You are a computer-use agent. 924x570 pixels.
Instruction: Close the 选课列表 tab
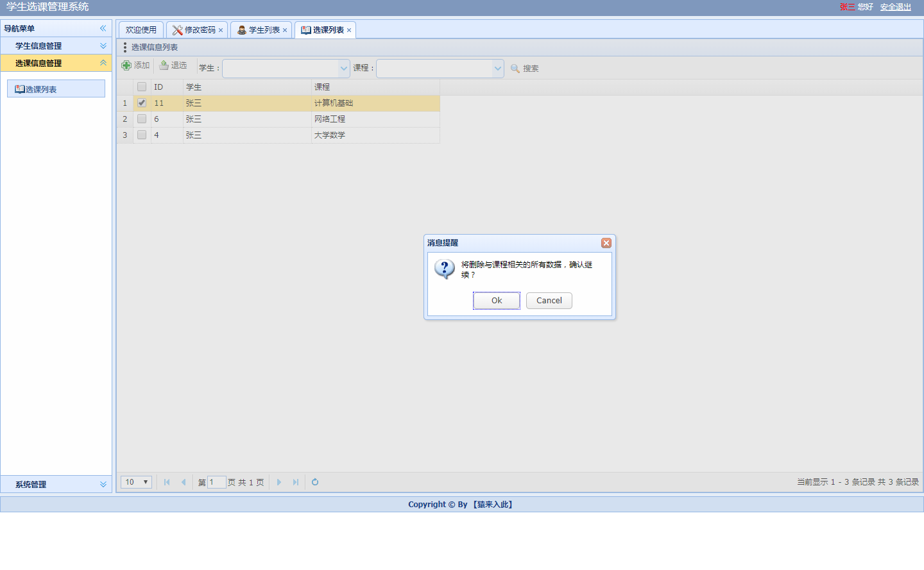coord(349,30)
